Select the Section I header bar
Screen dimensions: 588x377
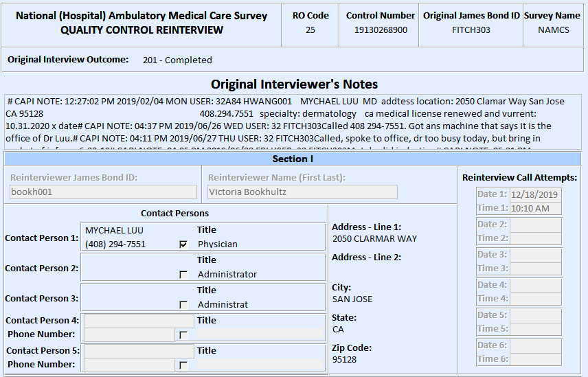[293, 159]
